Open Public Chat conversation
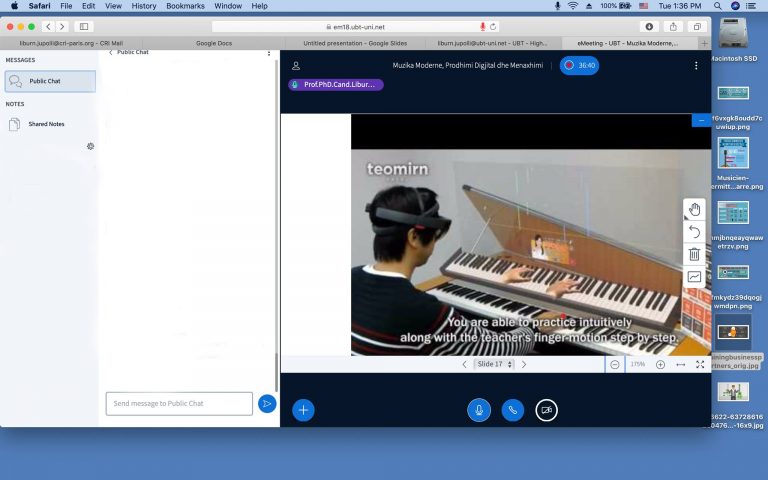768x480 pixels. [x=50, y=81]
